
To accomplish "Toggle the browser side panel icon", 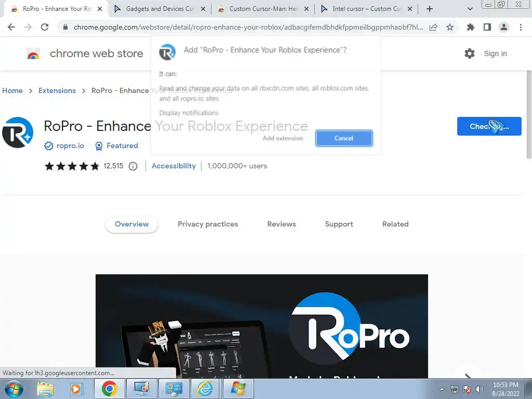I will 487,27.
